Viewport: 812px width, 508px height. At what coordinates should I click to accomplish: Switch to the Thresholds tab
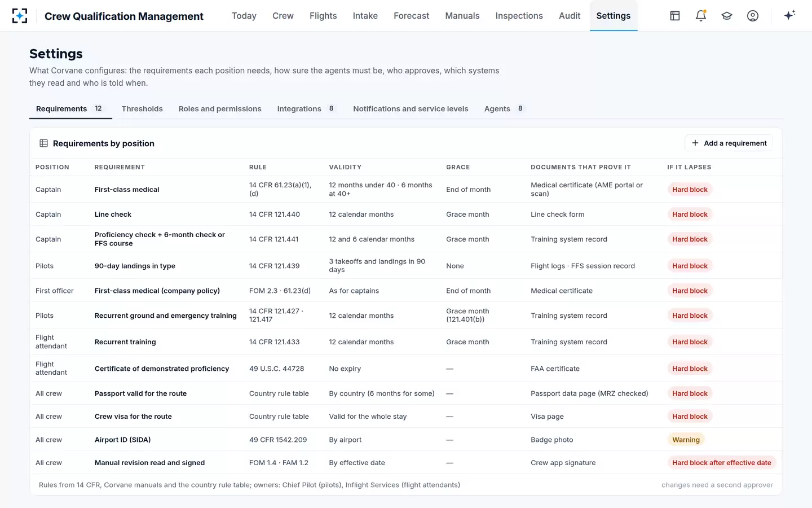tap(142, 109)
